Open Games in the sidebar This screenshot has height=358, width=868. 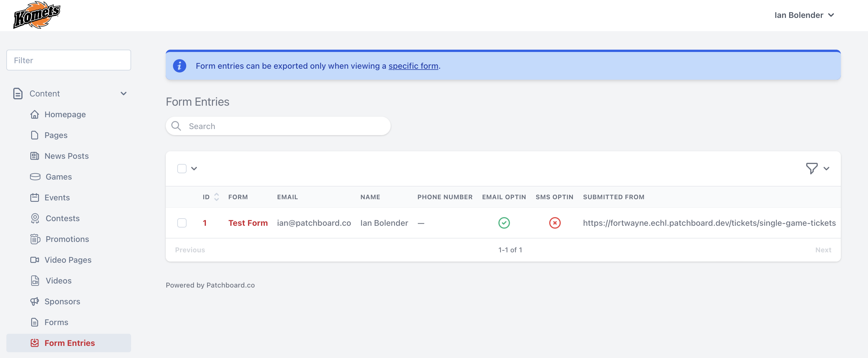tap(59, 177)
